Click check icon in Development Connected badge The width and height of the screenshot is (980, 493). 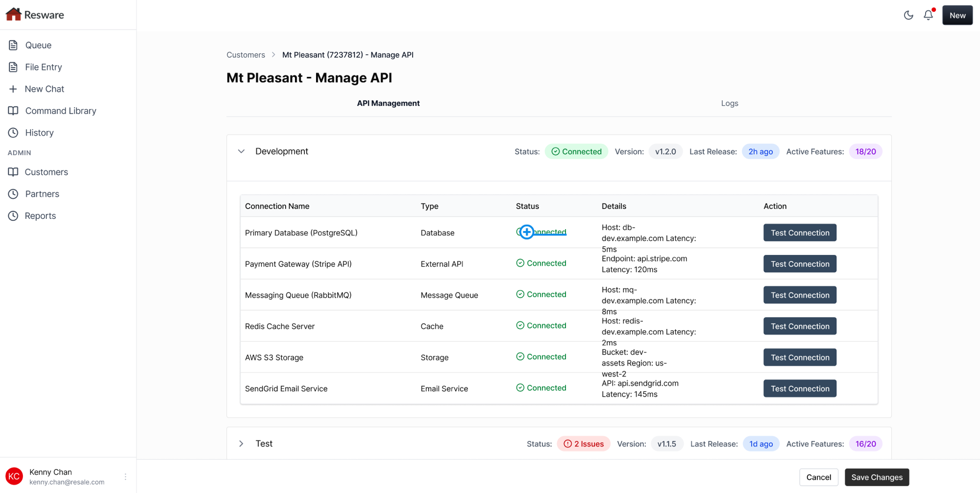[x=556, y=152]
